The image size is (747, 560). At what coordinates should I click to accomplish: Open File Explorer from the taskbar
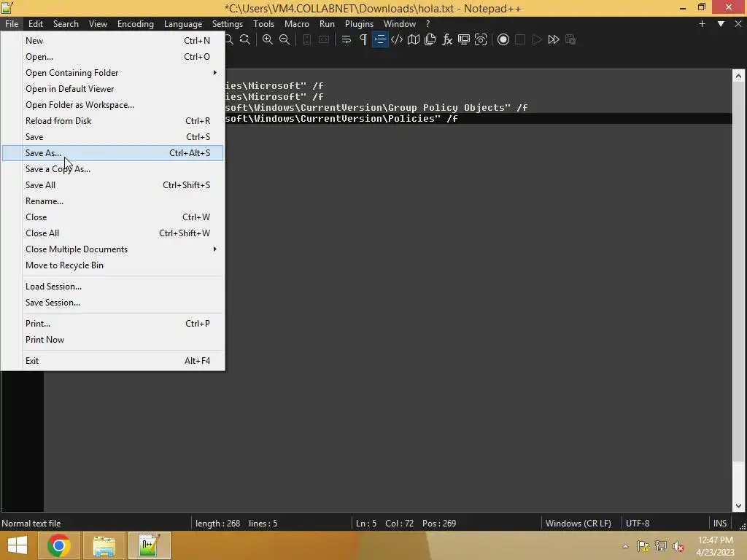tap(104, 545)
